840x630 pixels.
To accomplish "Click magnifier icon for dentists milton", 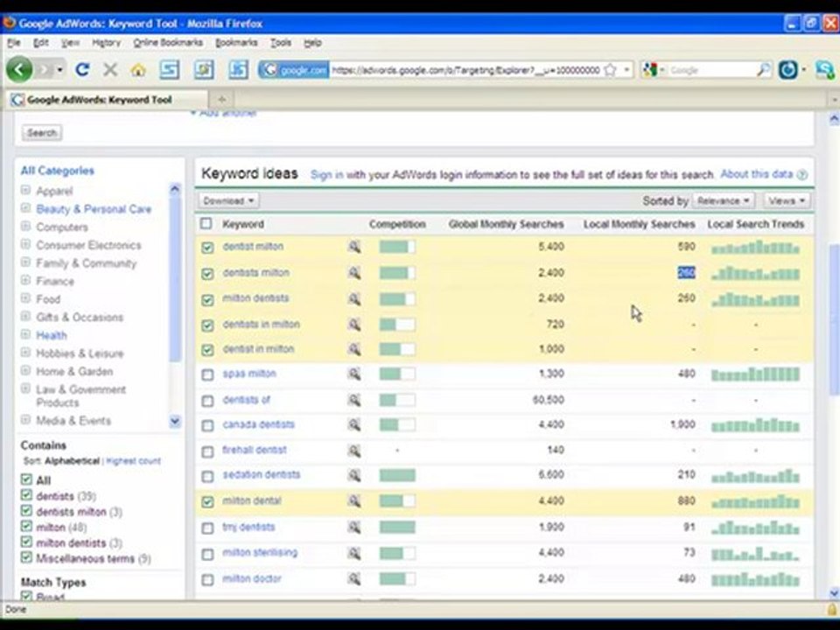I will (354, 273).
